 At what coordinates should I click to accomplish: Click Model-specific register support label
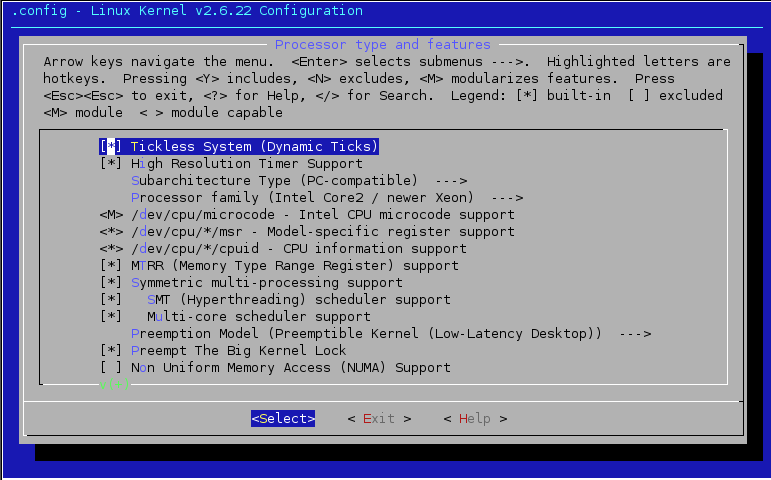pyautogui.click(x=391, y=232)
